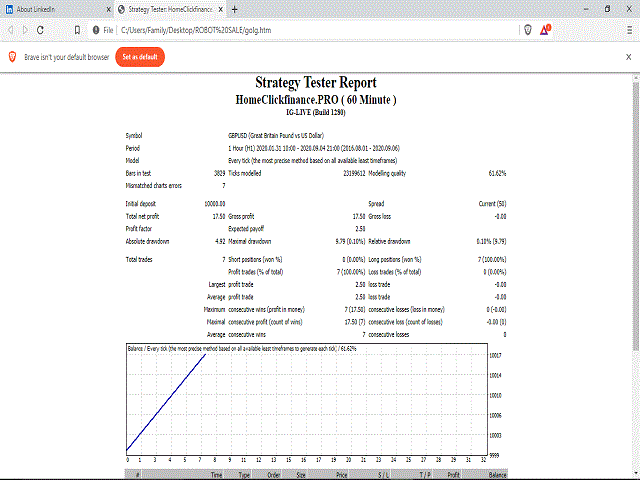This screenshot has height=480, width=640.
Task: Click the IG-LIVE (Build 1290) text
Action: pos(316,112)
